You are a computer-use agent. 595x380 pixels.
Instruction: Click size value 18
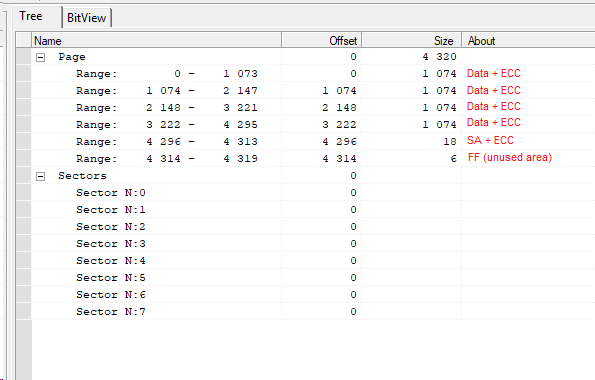point(450,142)
